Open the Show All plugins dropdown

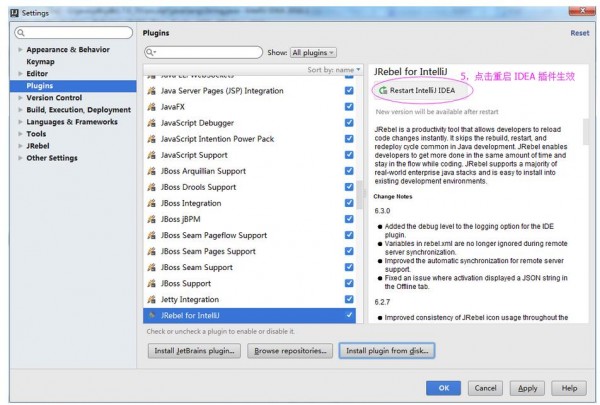[313, 52]
